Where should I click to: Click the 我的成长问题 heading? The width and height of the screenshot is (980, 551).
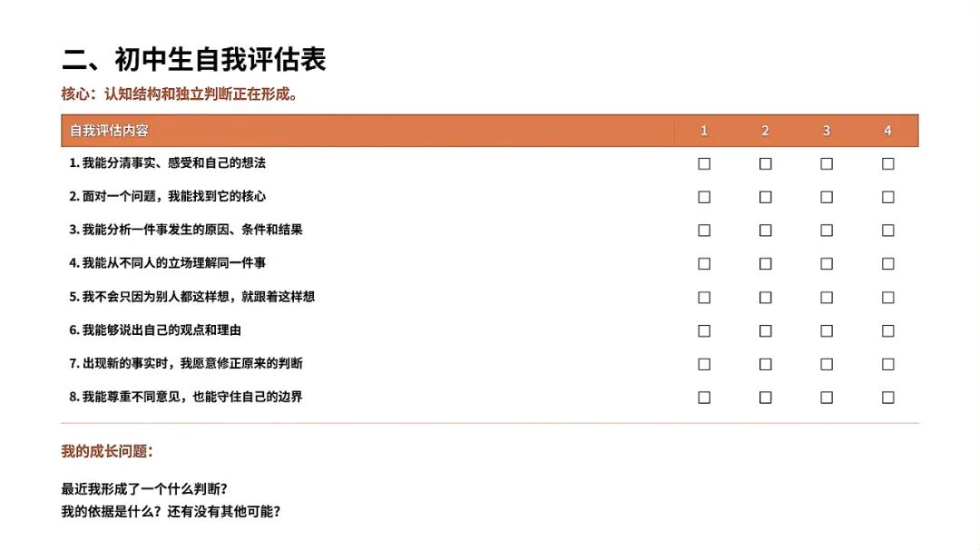pyautogui.click(x=107, y=451)
